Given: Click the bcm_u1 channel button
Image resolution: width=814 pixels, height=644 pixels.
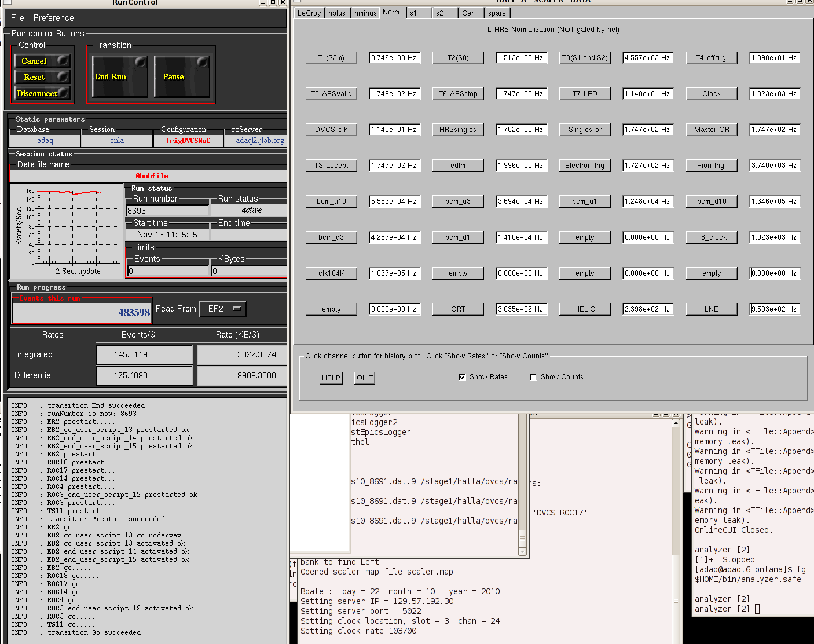Looking at the screenshot, I should tap(585, 202).
